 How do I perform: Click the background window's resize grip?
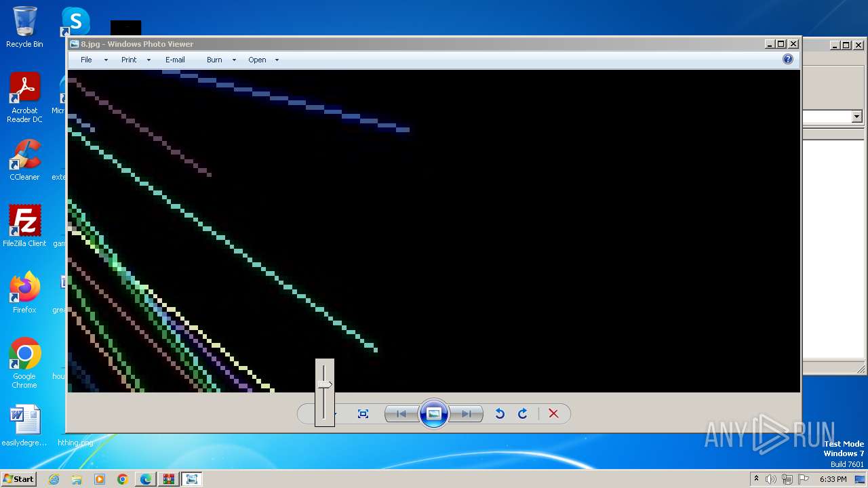coord(861,369)
